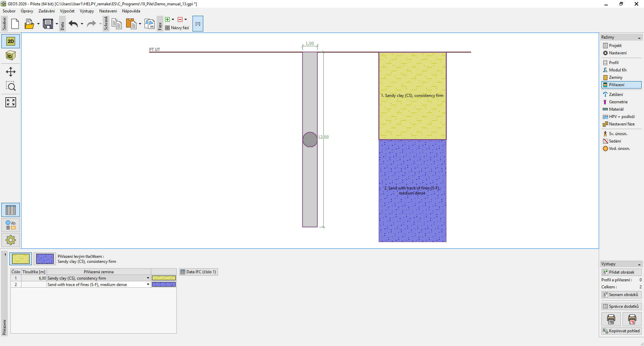Open the Nastavení menu
The width and height of the screenshot is (644, 346).
(x=108, y=11)
